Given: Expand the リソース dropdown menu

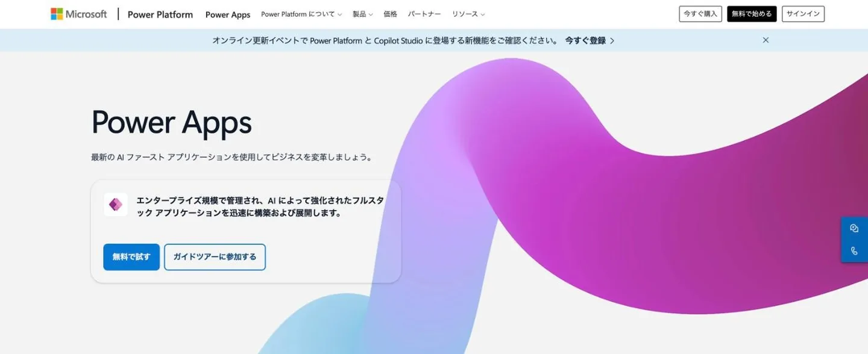Looking at the screenshot, I should coord(468,14).
